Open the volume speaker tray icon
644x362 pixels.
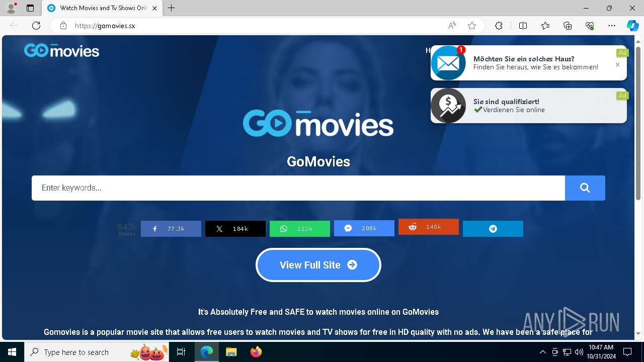click(x=579, y=352)
